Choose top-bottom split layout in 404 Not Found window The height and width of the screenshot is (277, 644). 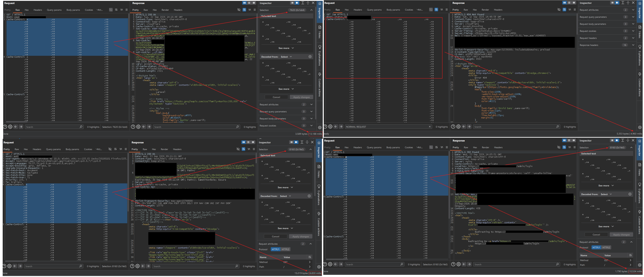pos(569,3)
